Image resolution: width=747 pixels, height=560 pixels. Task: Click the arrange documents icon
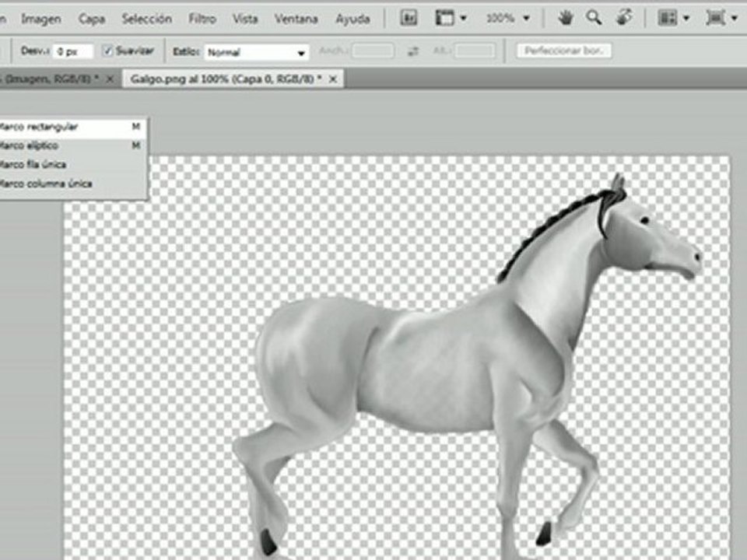[668, 18]
